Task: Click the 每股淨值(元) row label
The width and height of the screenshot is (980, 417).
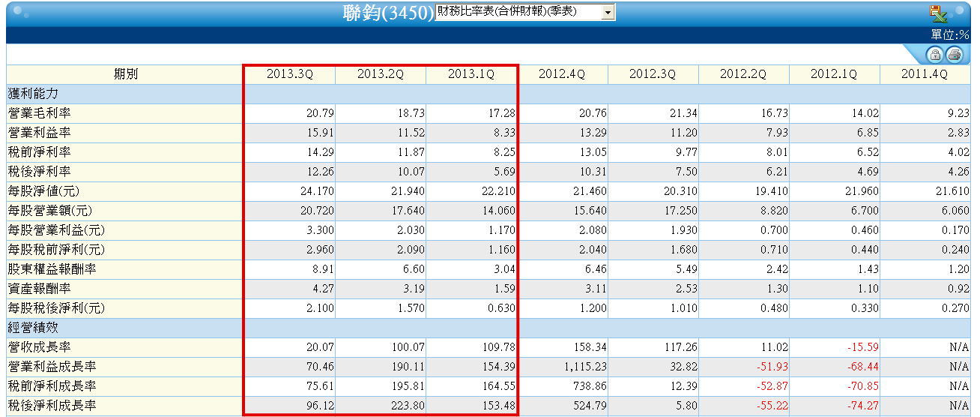Action: [x=43, y=191]
